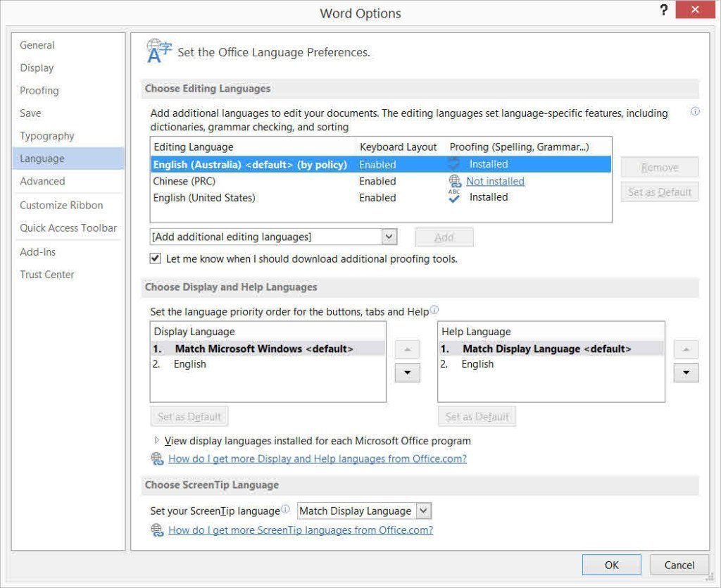This screenshot has width=721, height=588.
Task: Select 'Match Display Language <default>' help language
Action: pyautogui.click(x=551, y=349)
